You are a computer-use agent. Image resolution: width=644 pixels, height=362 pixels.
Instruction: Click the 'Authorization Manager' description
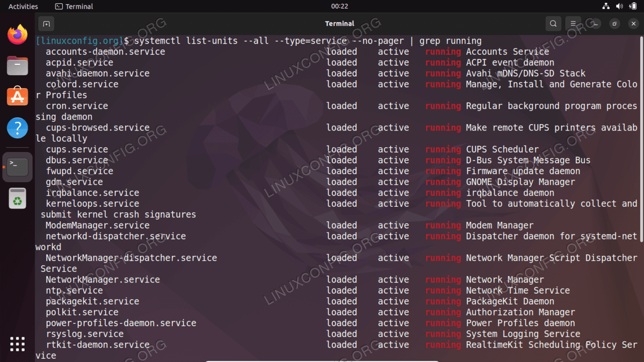(x=521, y=312)
